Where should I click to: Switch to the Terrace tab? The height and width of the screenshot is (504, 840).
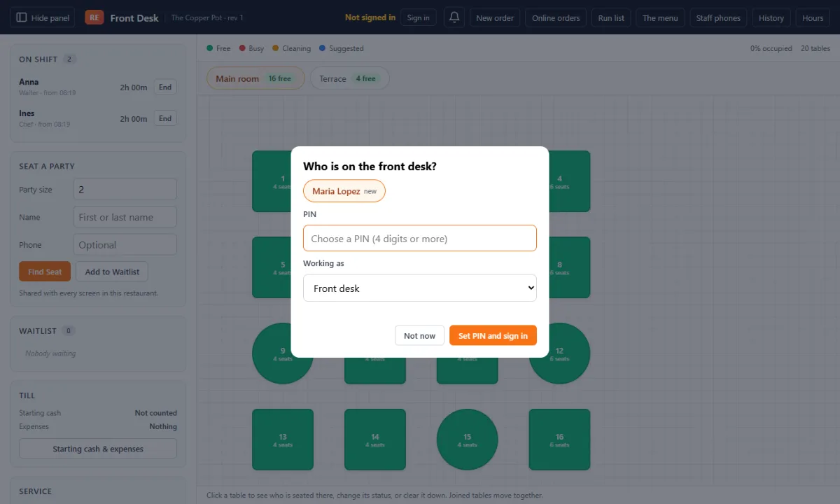click(x=349, y=78)
